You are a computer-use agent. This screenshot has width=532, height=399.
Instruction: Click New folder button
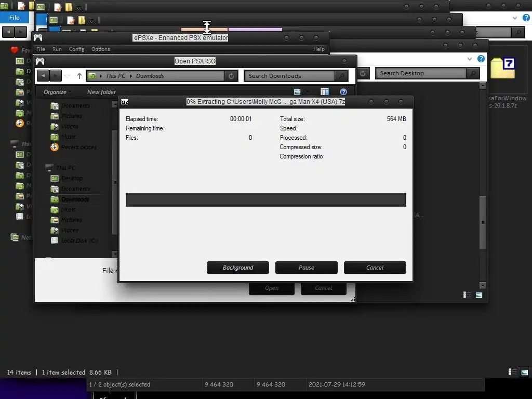click(101, 92)
